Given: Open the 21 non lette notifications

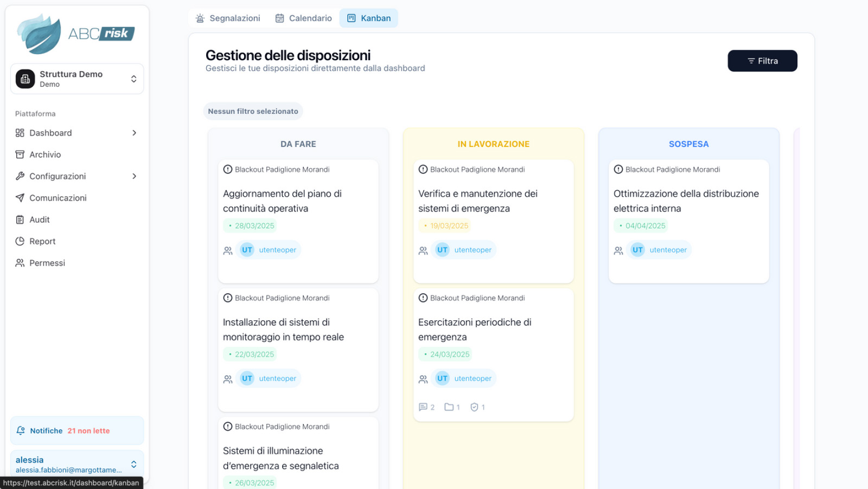Looking at the screenshot, I should tap(88, 431).
